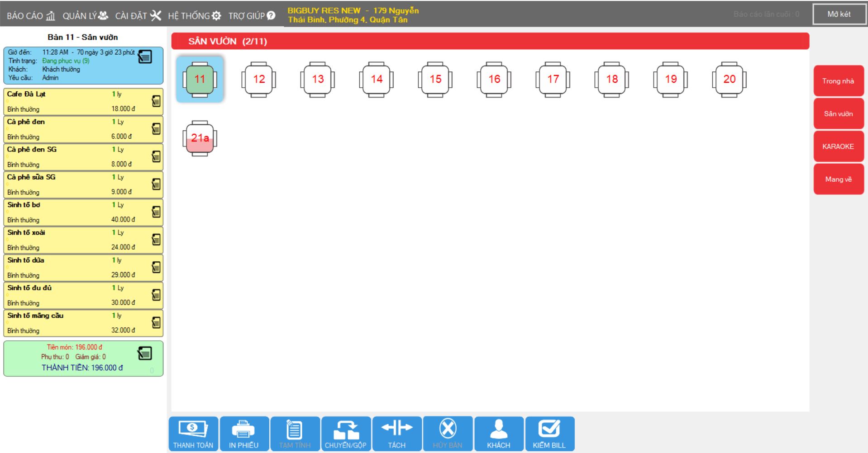
Task: Click note icon beside Cafe Đà Lạt
Action: [156, 101]
